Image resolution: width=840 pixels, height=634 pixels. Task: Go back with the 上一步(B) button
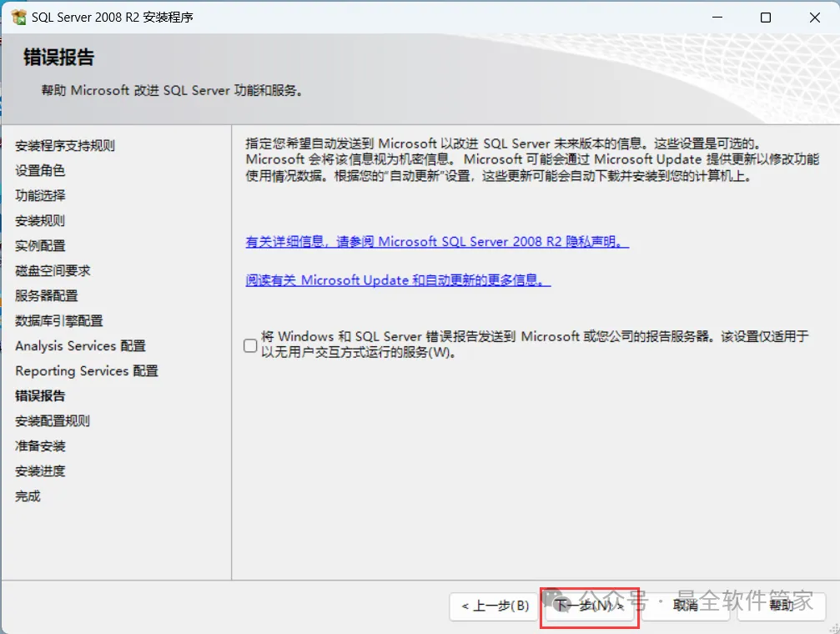(493, 606)
